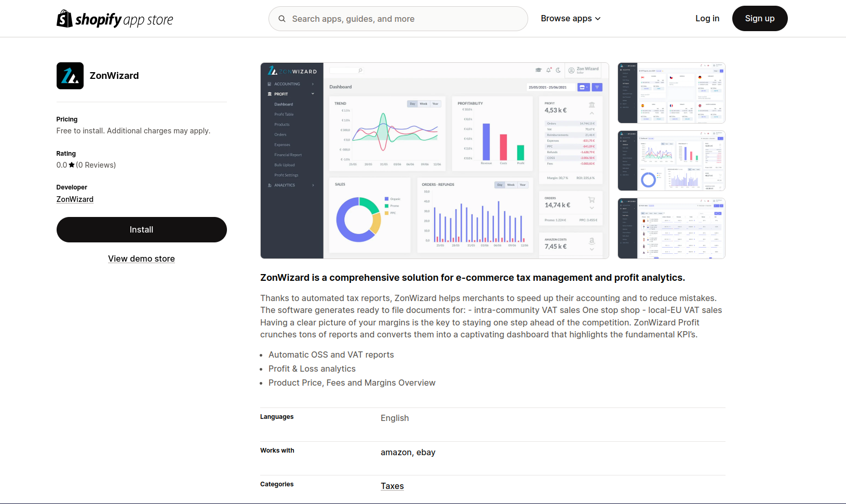This screenshot has width=846, height=504.
Task: Open the Taxes category link
Action: coord(392,486)
